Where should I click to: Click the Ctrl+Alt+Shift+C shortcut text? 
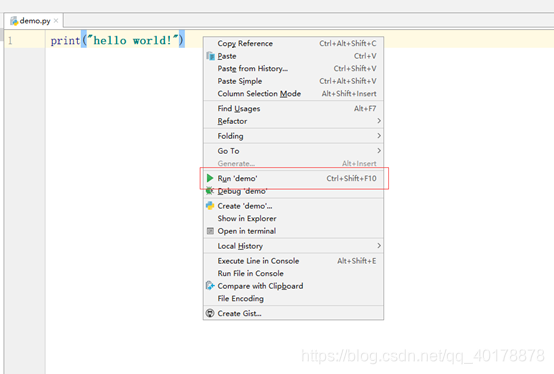348,43
